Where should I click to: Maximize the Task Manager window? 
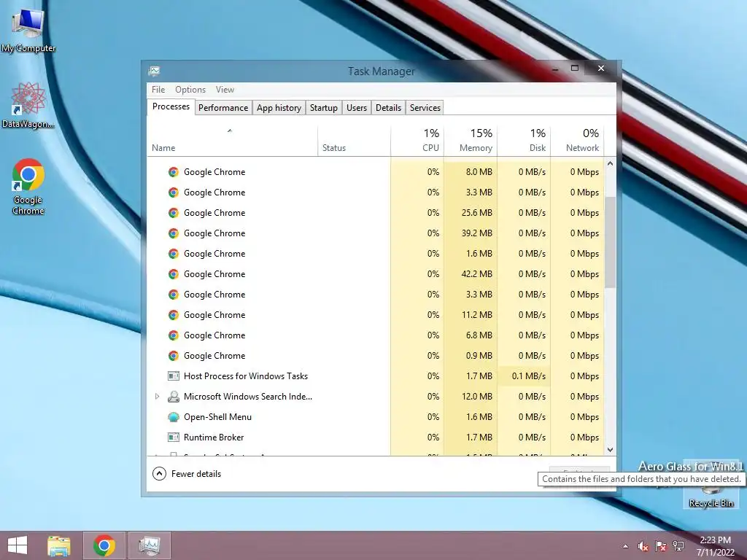pos(575,68)
